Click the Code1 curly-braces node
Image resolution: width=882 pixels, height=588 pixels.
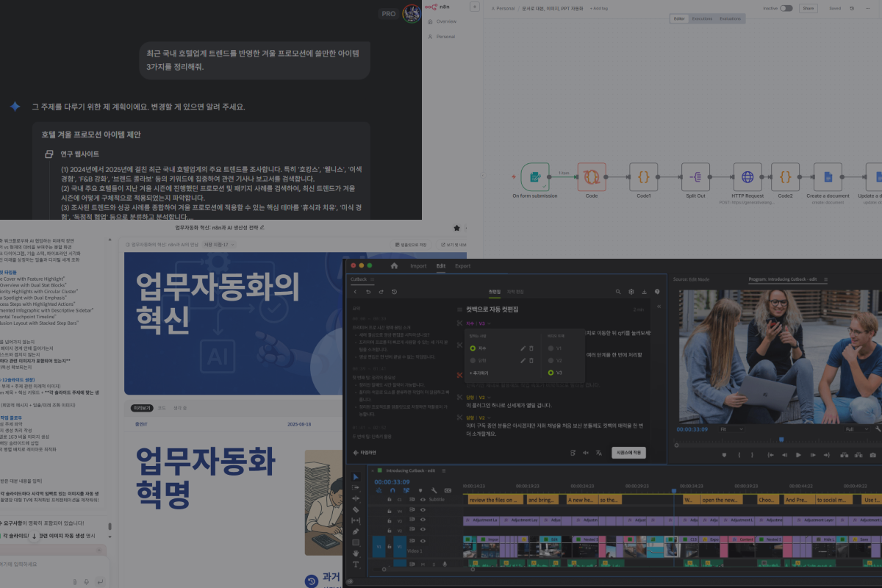click(x=644, y=177)
